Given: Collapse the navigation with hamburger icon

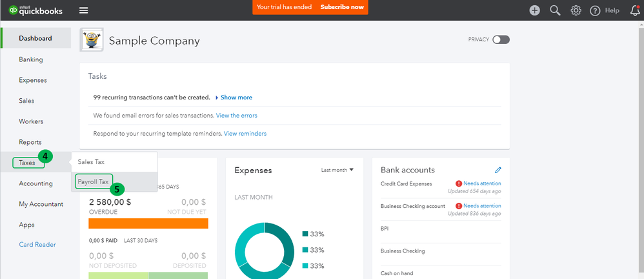Looking at the screenshot, I should [84, 10].
